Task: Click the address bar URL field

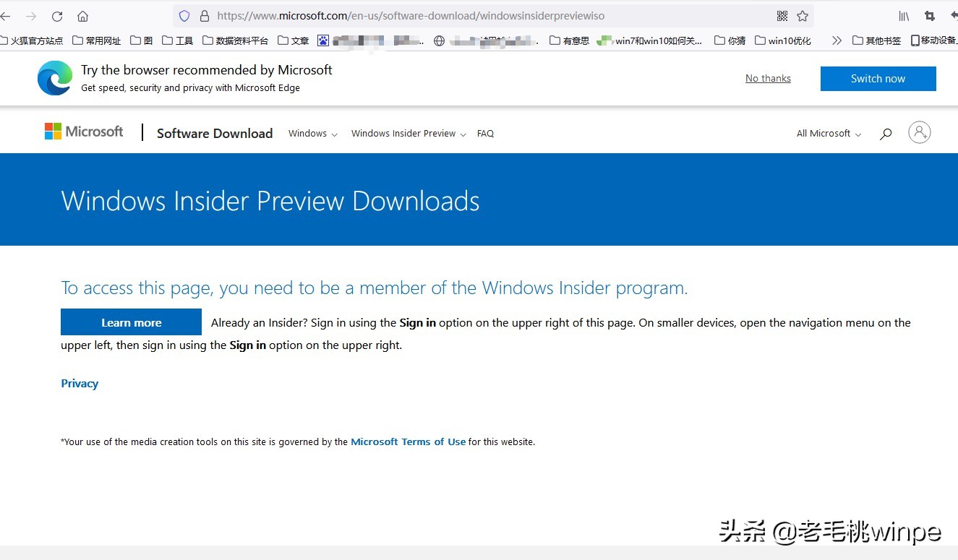Action: point(492,15)
